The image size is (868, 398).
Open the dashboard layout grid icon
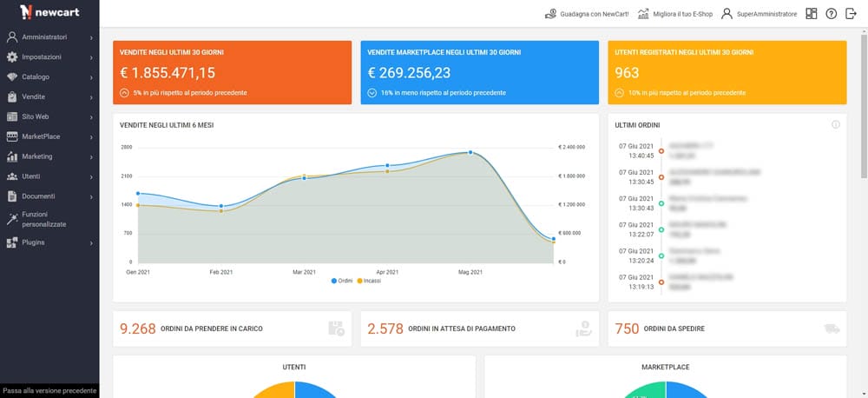[x=812, y=13]
